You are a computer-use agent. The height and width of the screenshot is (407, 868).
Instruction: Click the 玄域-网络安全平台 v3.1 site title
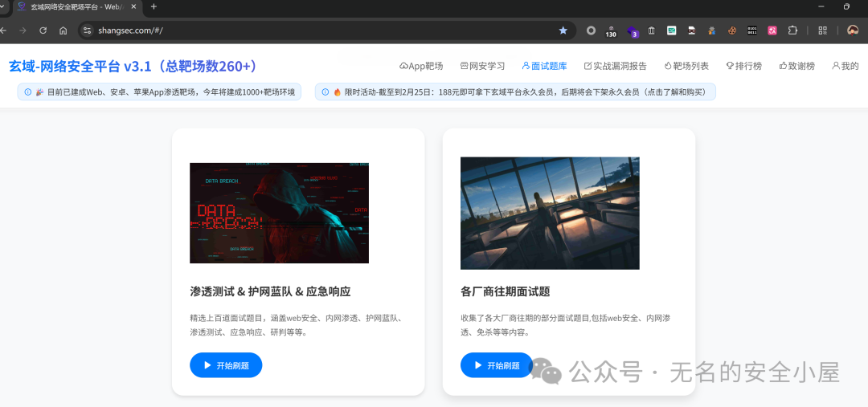point(133,67)
